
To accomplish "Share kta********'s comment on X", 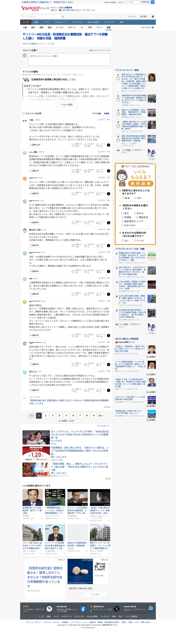I will pyautogui.click(x=109, y=271).
